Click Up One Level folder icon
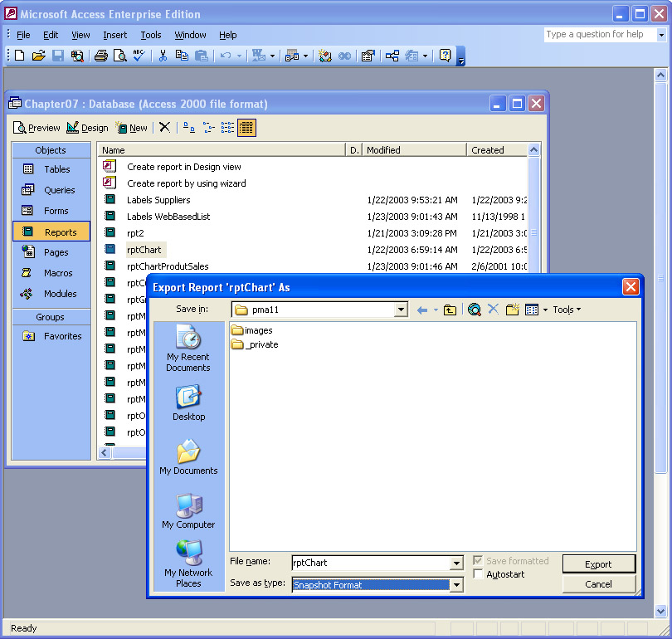Viewport: 672px width, 639px height. pyautogui.click(x=450, y=310)
